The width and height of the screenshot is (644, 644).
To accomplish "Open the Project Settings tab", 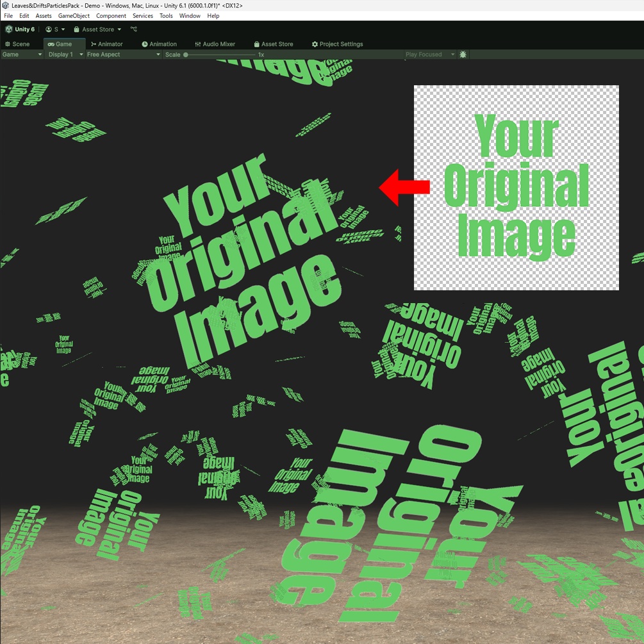I will (337, 44).
